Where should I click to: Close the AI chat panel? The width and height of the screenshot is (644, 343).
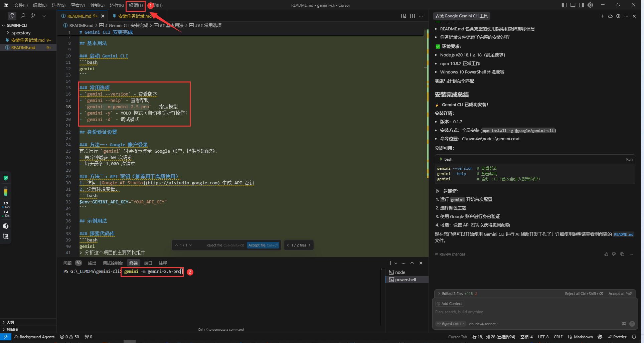pos(634,16)
